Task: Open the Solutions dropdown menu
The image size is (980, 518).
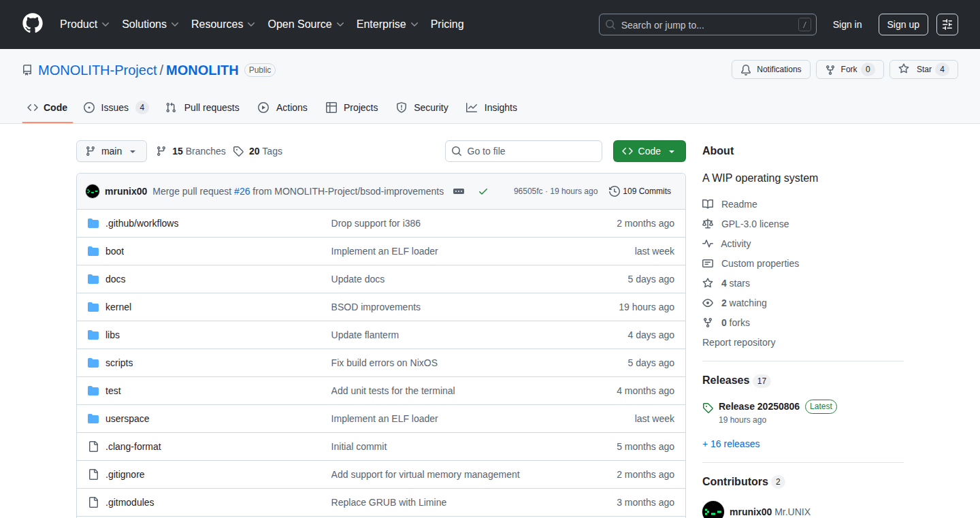Action: pos(150,24)
